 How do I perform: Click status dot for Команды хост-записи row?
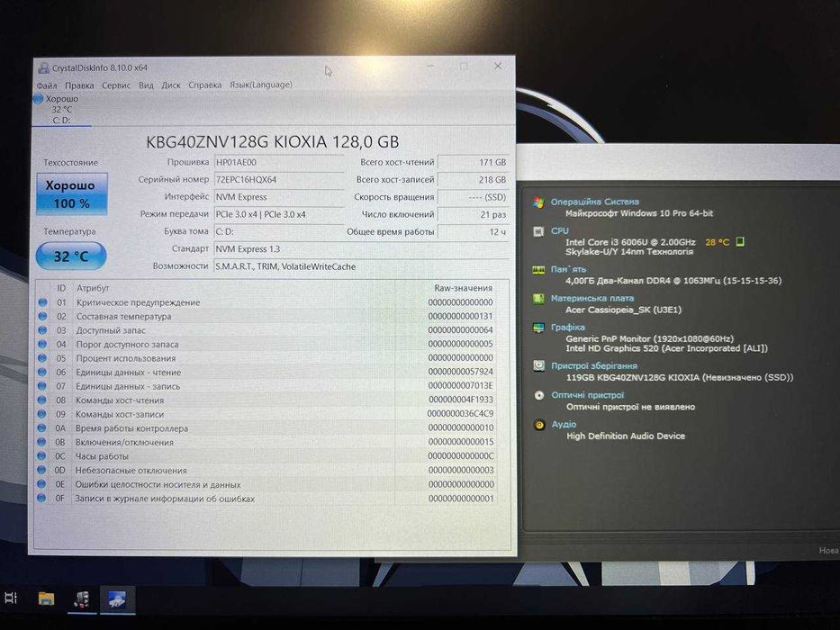tap(42, 414)
